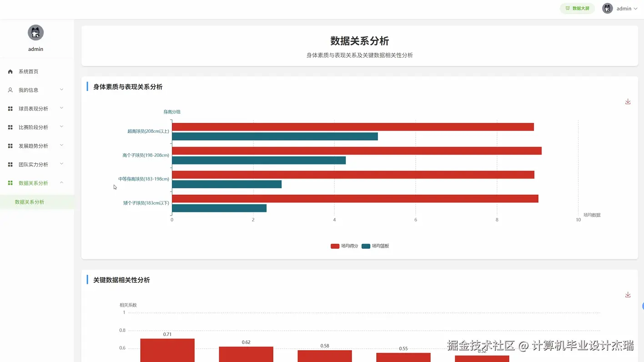The width and height of the screenshot is (644, 362).
Task: Click the download icon on 身体素质与表现关系分析 chart
Action: pos(628,101)
